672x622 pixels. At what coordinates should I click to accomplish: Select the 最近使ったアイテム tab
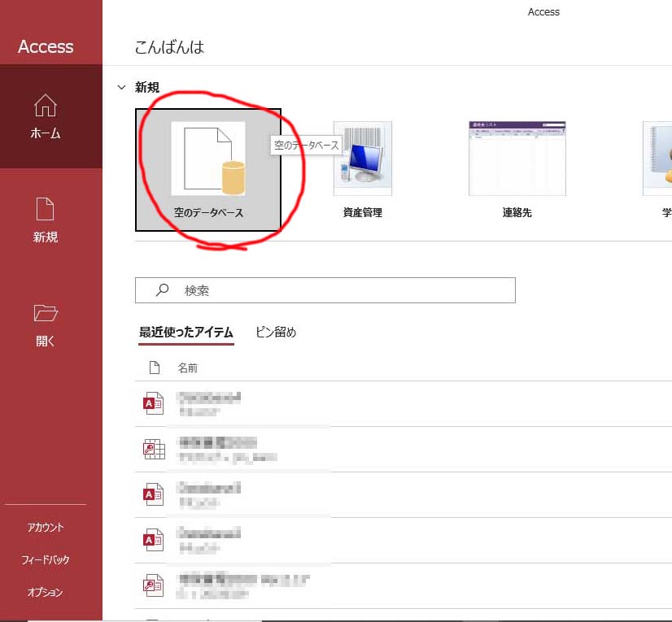point(185,332)
